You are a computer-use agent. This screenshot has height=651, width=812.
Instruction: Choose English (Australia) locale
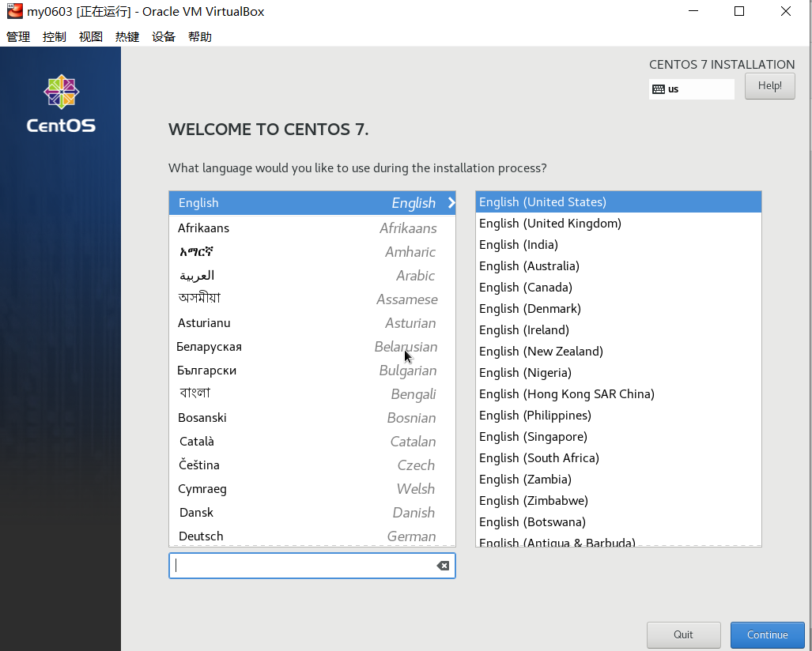tap(618, 266)
